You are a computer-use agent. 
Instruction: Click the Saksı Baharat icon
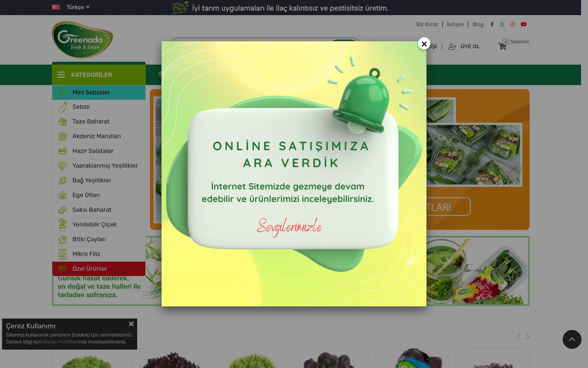(62, 210)
